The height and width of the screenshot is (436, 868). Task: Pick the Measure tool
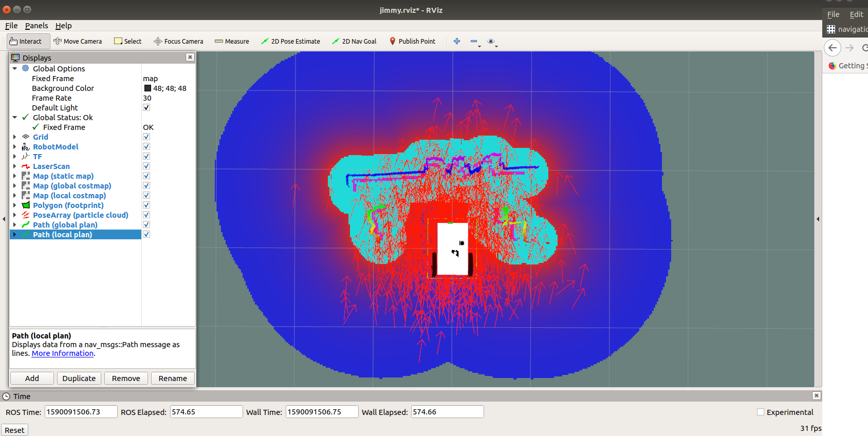232,42
